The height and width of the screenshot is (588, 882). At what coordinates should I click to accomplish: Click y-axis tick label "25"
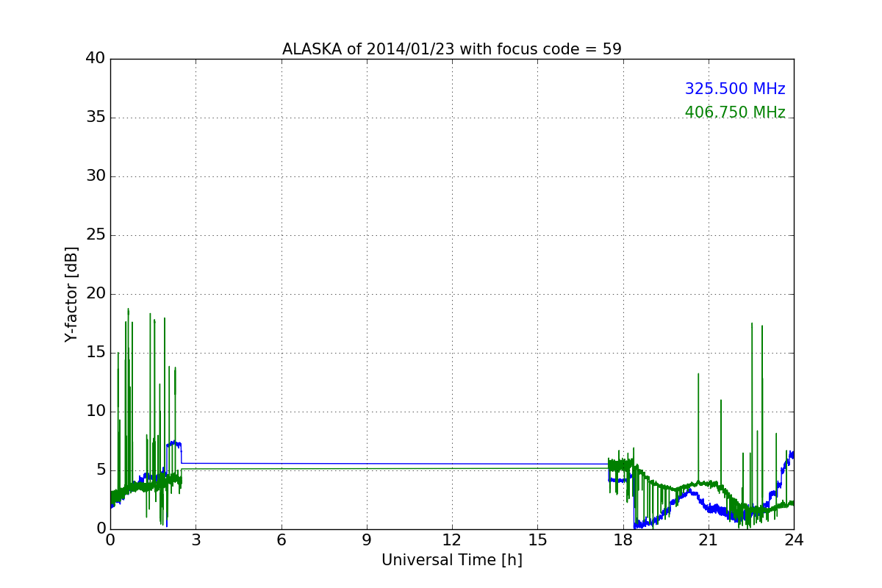95,235
